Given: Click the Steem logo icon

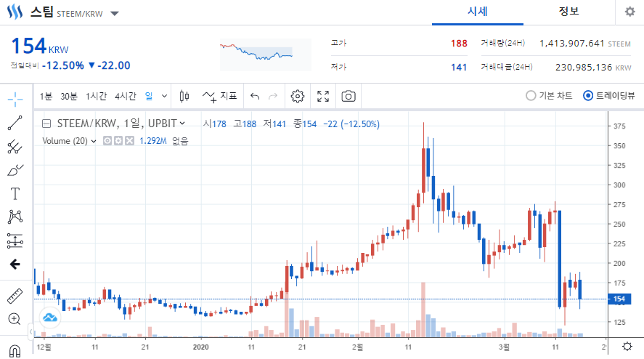Looking at the screenshot, I should click(x=15, y=12).
